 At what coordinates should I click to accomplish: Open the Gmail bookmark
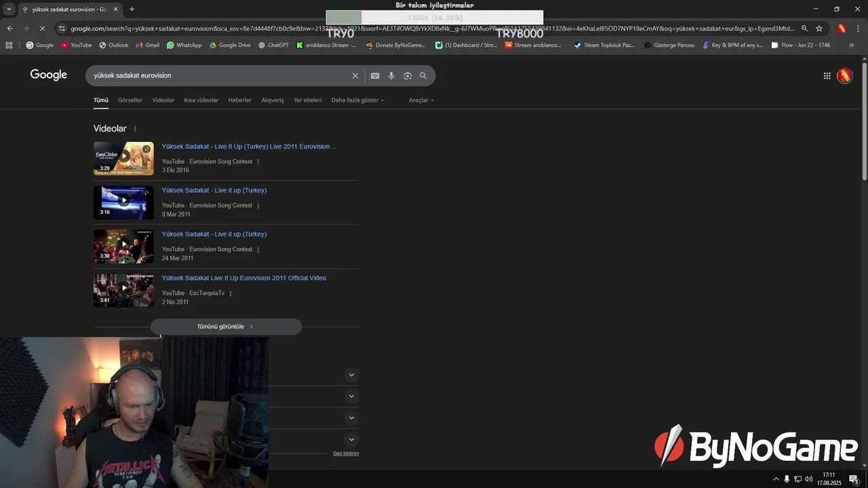click(x=147, y=45)
